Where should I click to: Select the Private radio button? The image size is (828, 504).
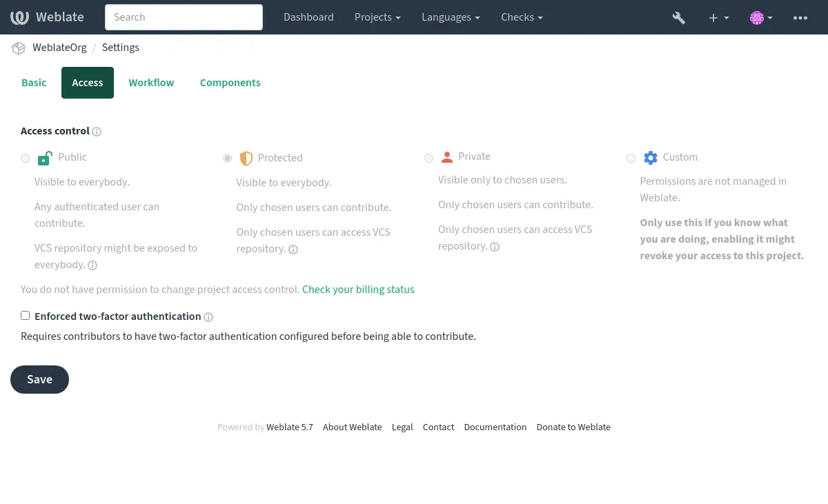click(428, 159)
